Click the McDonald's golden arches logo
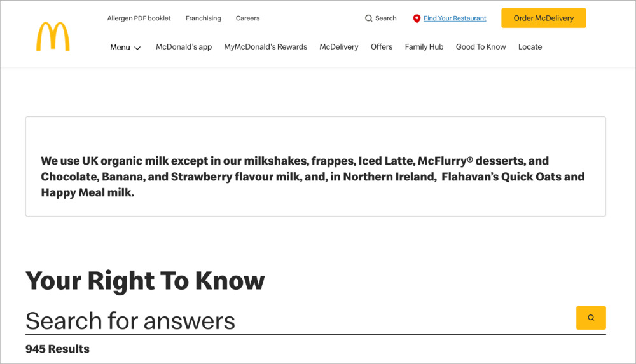 point(53,36)
